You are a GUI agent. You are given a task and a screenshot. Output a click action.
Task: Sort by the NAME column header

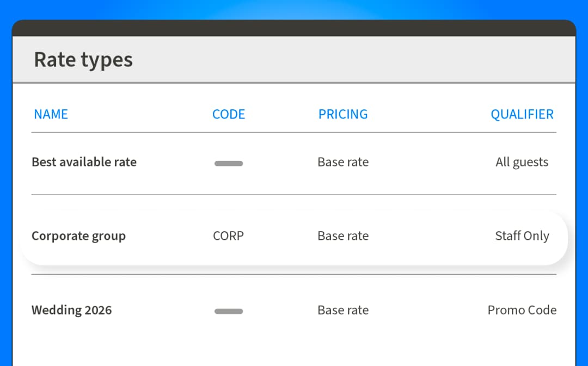pos(51,114)
